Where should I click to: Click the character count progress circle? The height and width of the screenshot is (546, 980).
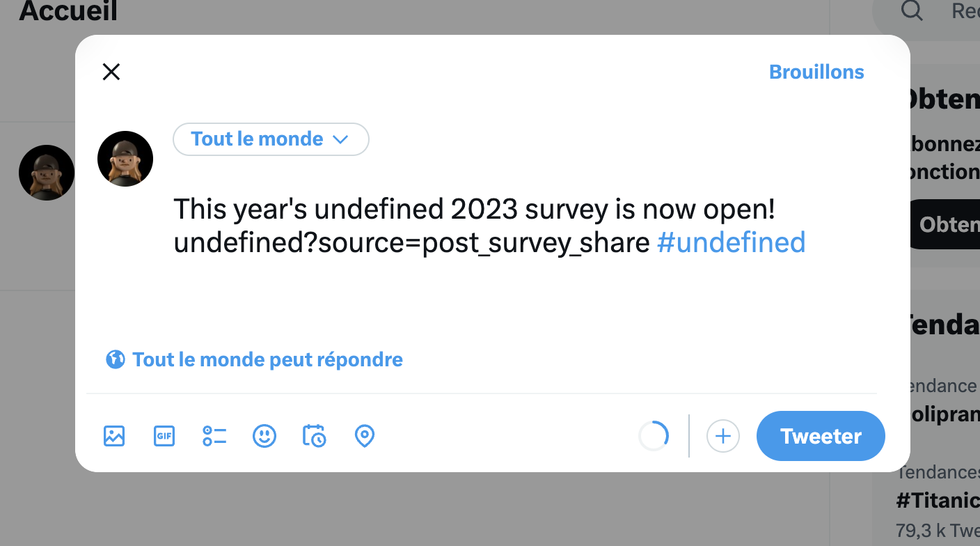click(654, 436)
